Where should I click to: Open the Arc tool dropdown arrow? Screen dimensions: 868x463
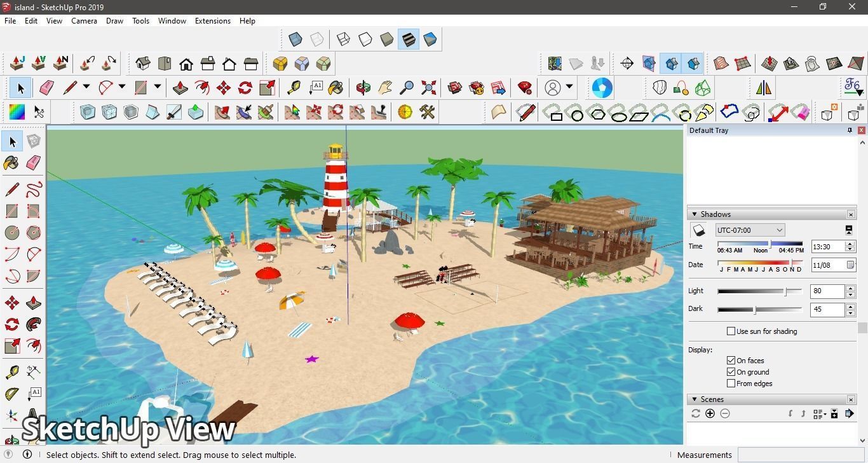(121, 87)
